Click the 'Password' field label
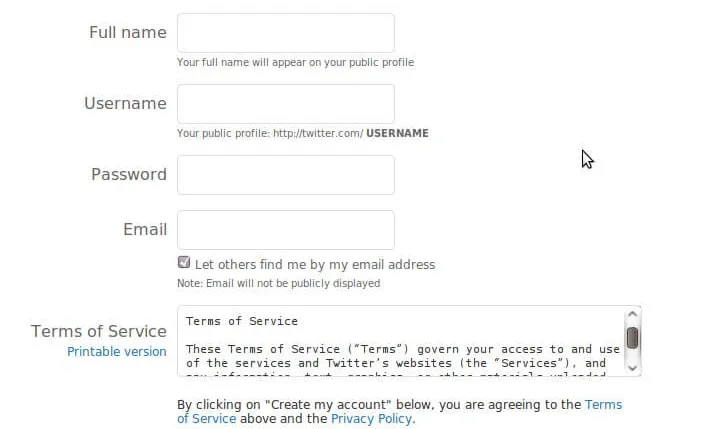 [129, 175]
